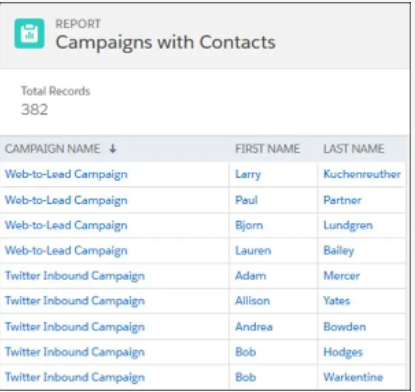Open the Kuchenreuther last name link
The image size is (415, 392).
[x=362, y=174]
